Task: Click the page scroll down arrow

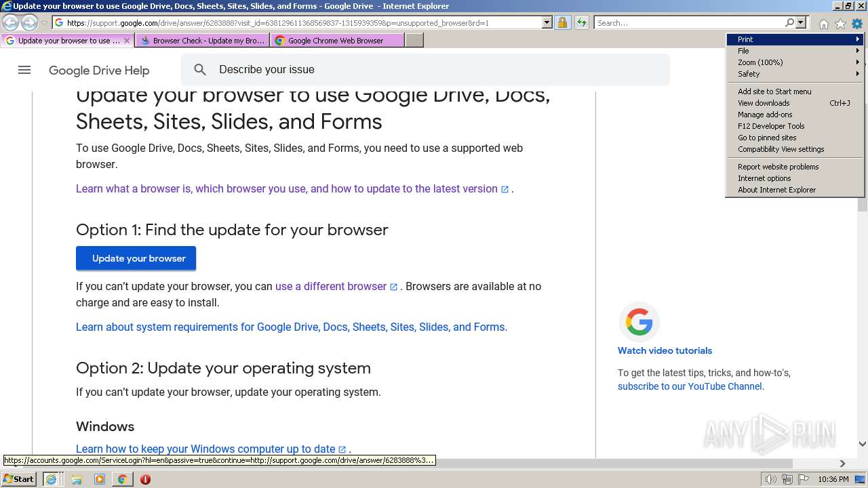Action: click(x=863, y=444)
